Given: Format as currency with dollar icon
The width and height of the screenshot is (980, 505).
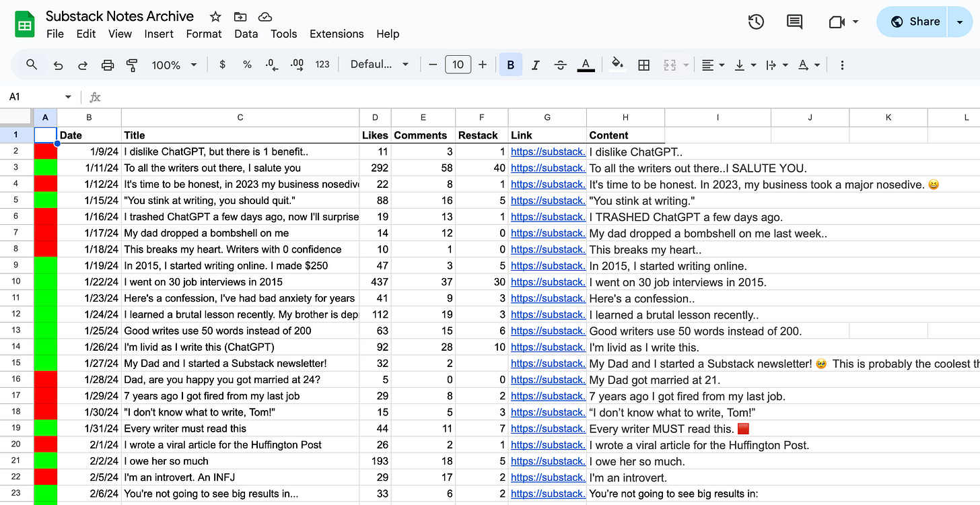Looking at the screenshot, I should (x=223, y=65).
